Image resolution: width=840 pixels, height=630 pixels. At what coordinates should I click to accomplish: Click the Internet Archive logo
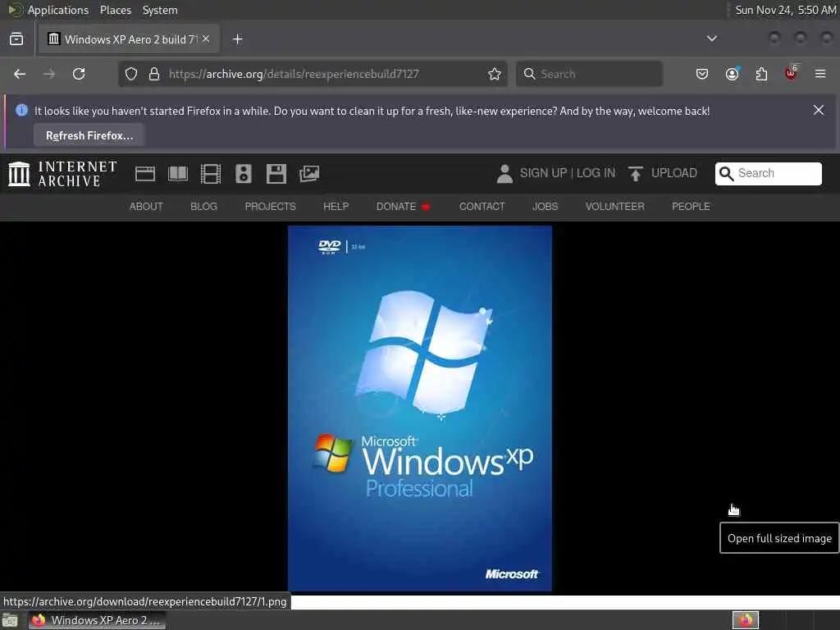click(62, 174)
